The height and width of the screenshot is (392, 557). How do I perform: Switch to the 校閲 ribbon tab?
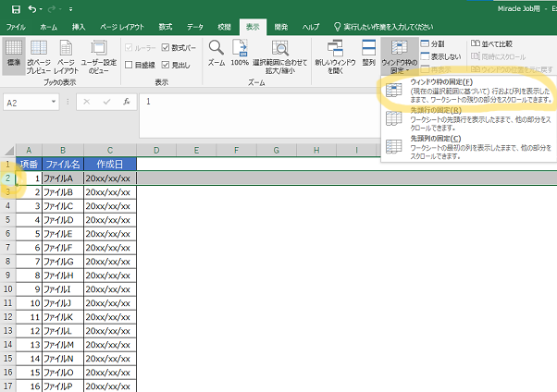pos(224,27)
